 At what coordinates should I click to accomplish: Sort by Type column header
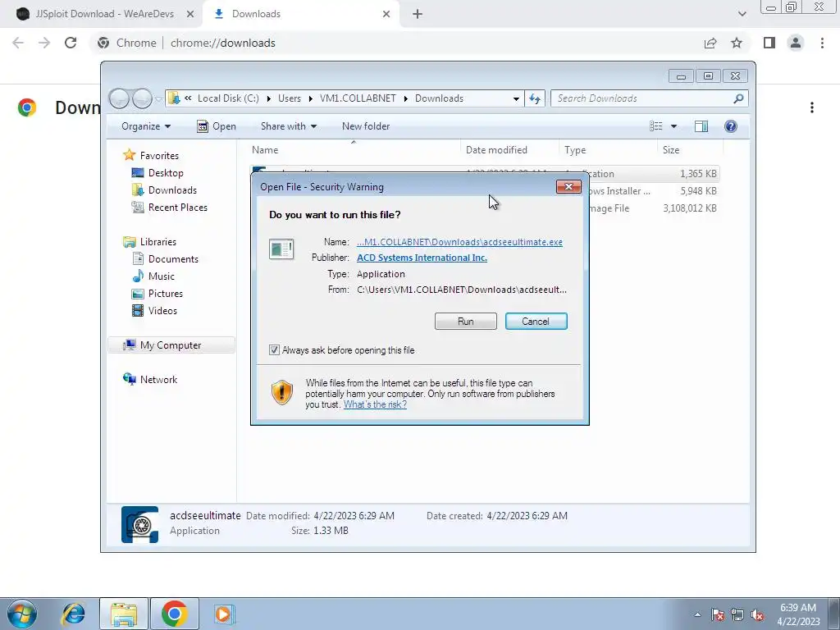coord(608,150)
